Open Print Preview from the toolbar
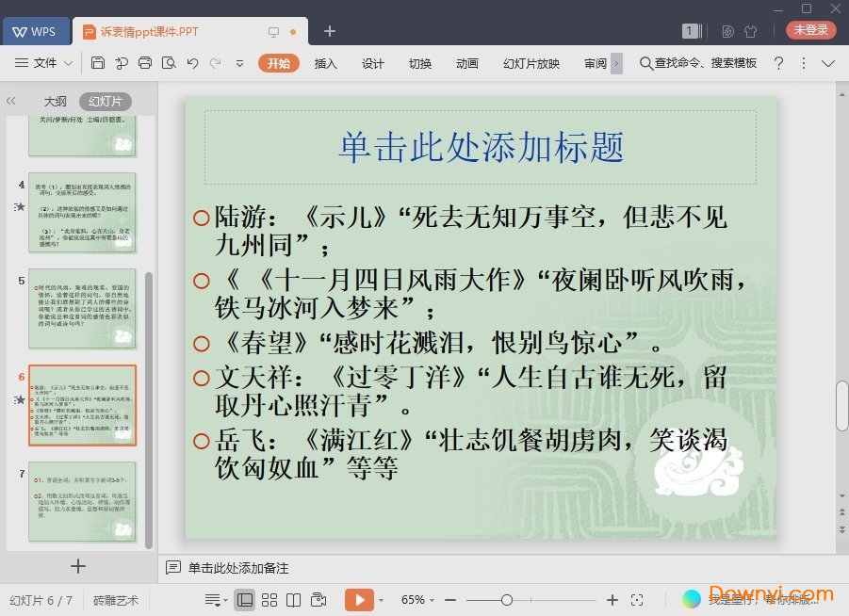The width and height of the screenshot is (849, 616). (169, 63)
